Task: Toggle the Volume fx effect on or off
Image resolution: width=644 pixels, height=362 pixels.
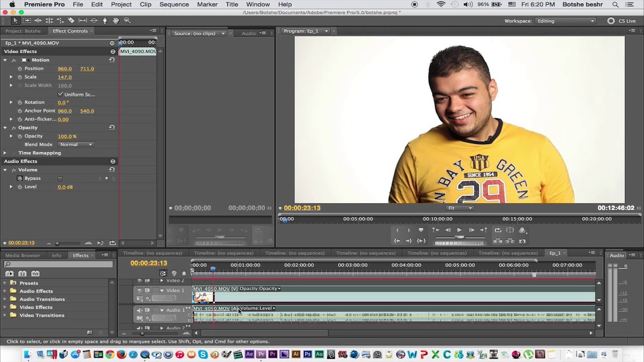Action: coord(14,170)
